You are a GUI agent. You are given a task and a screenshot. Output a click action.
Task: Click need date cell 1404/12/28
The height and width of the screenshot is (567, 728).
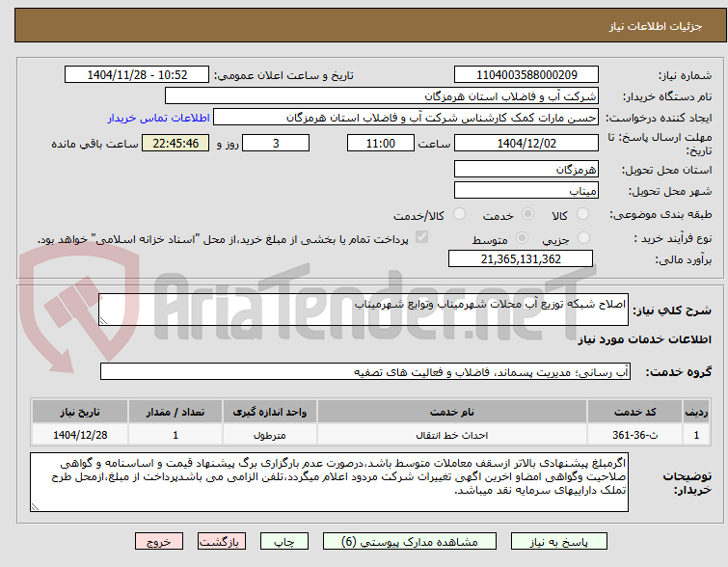click(x=80, y=435)
